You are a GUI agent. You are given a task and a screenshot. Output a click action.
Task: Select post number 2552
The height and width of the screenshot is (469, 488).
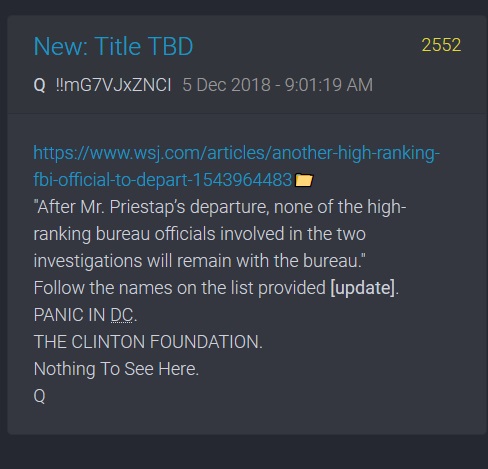441,45
